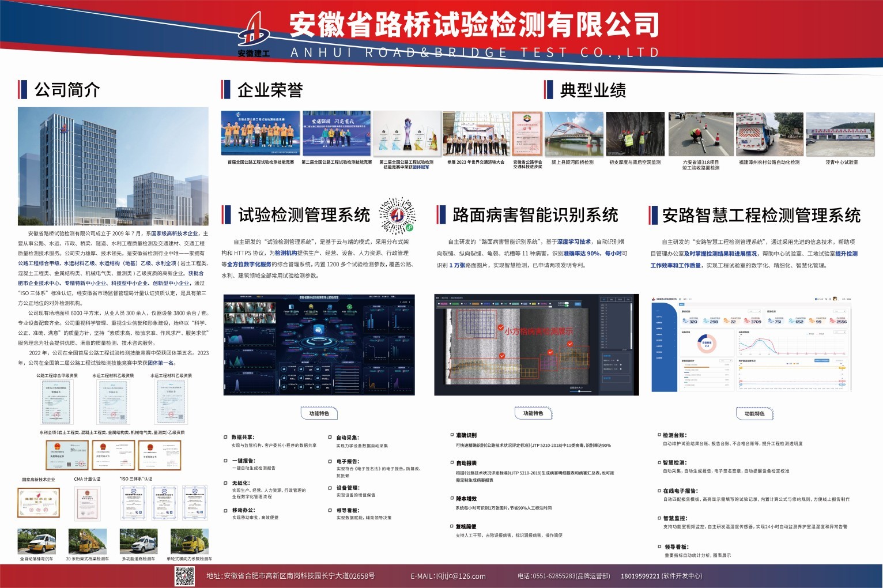Click the 无纸化 feature title
Image resolution: width=883 pixels, height=588 pixels.
(241, 483)
